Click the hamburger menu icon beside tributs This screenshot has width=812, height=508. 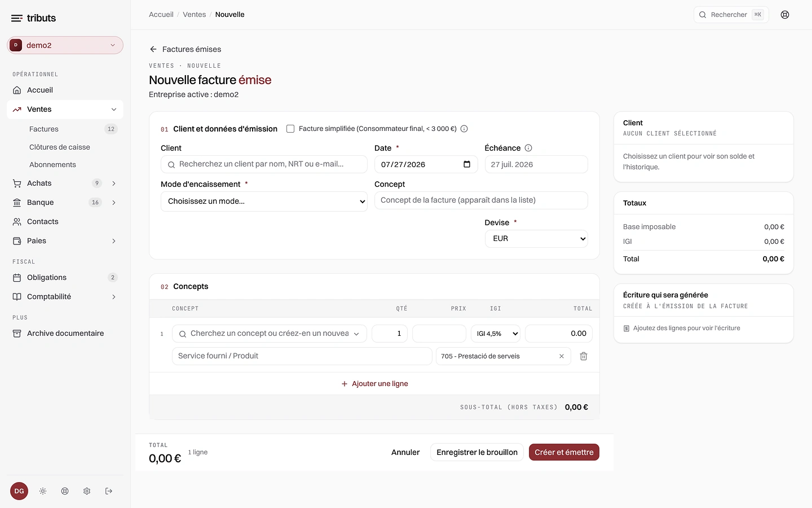coord(17,18)
